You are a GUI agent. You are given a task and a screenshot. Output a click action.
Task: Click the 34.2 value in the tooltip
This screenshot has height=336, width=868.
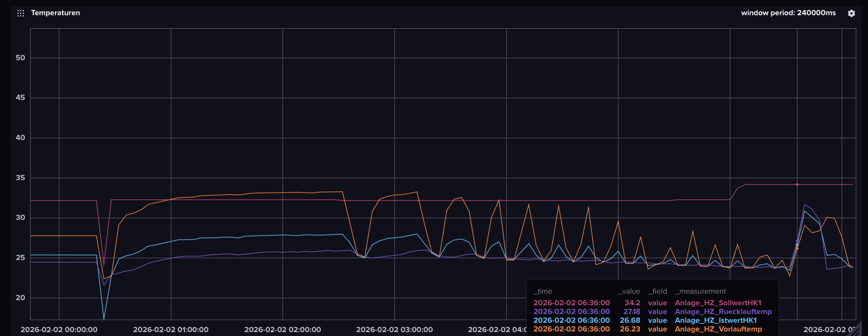632,303
